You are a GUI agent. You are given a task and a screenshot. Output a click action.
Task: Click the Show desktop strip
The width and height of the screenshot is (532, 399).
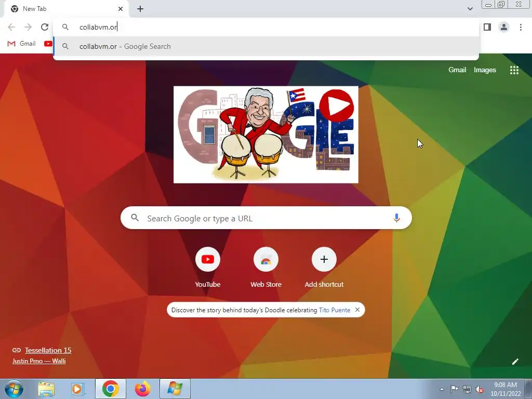click(x=528, y=389)
